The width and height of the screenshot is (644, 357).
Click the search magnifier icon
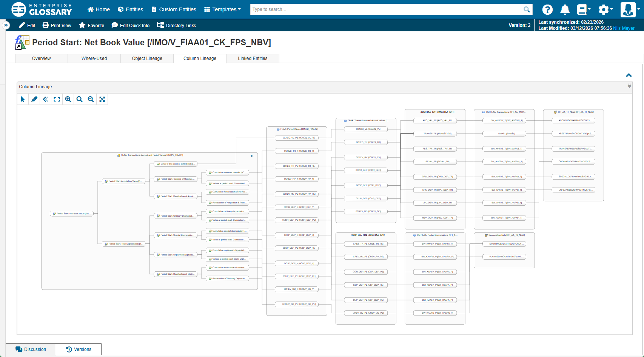click(x=527, y=9)
